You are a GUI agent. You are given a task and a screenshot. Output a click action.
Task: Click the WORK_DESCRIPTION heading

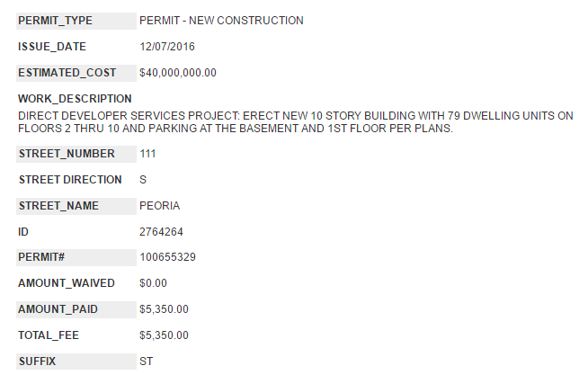75,98
